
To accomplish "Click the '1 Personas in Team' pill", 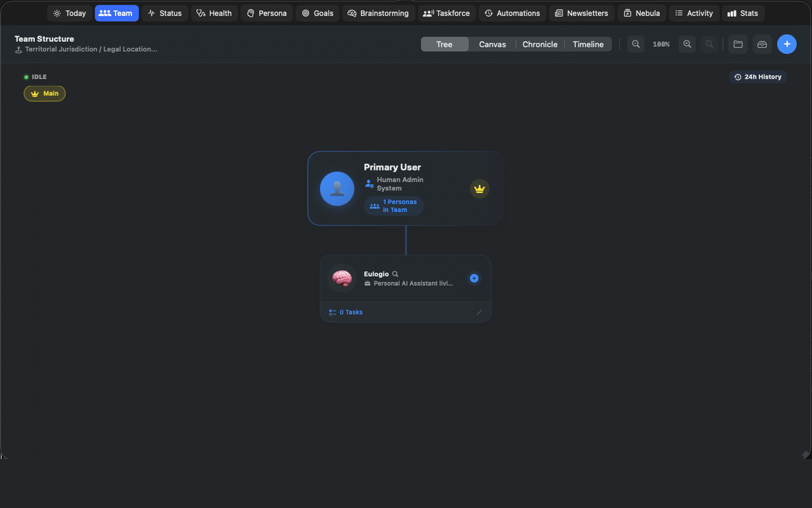I will click(x=394, y=206).
